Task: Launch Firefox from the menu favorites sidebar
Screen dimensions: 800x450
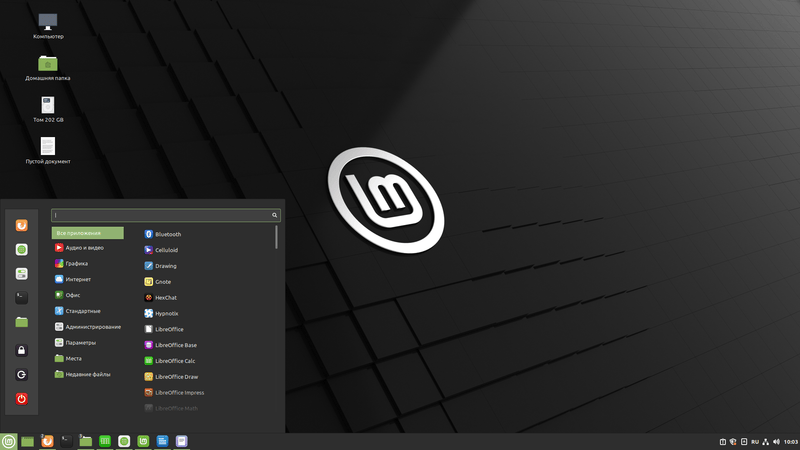Action: coord(21,225)
